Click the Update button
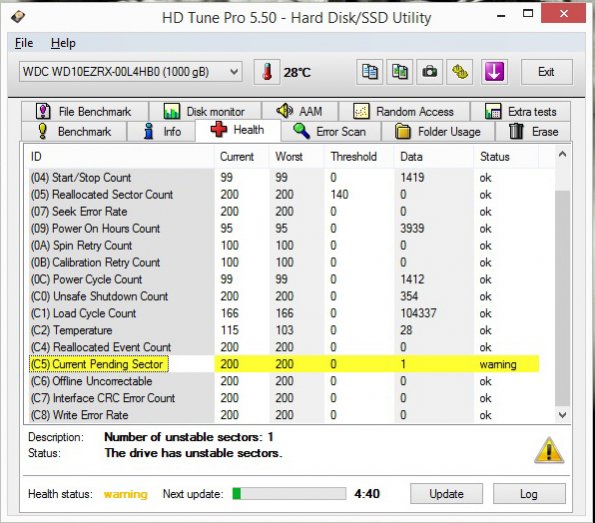 tap(446, 494)
